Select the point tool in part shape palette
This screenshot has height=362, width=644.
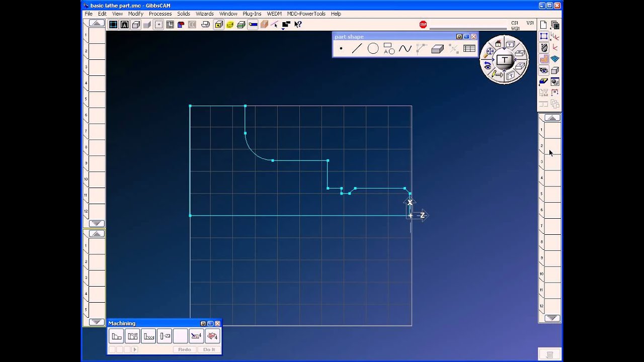pos(341,49)
